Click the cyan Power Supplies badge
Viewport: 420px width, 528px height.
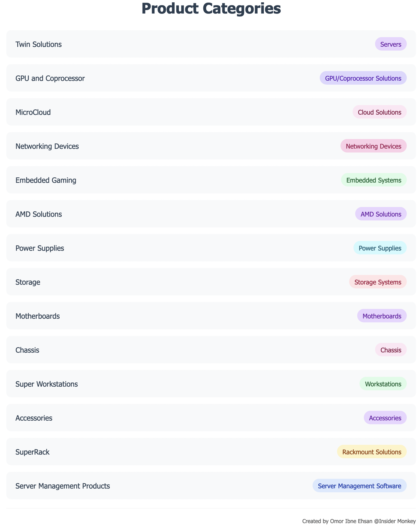point(380,248)
